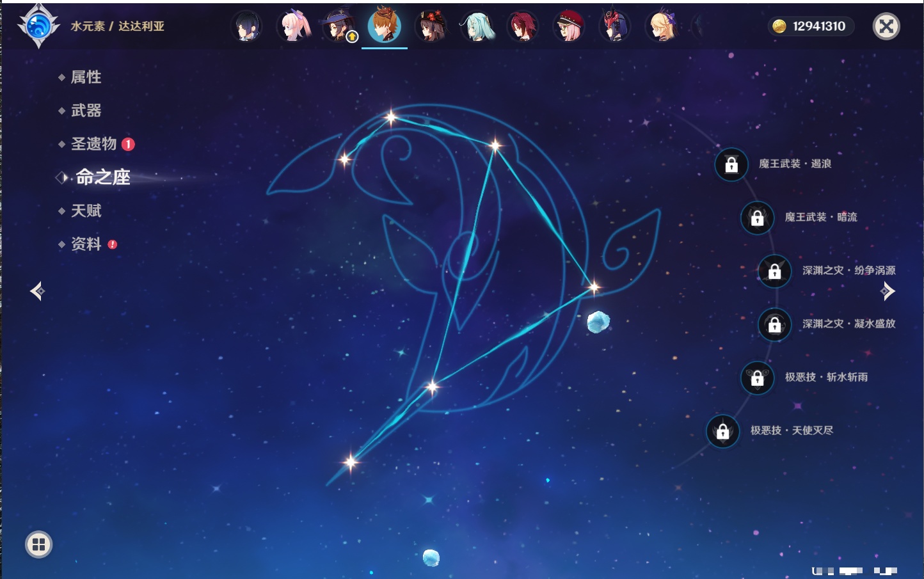
Task: Click the 水元素 / 达达利亚 title text
Action: tap(118, 26)
